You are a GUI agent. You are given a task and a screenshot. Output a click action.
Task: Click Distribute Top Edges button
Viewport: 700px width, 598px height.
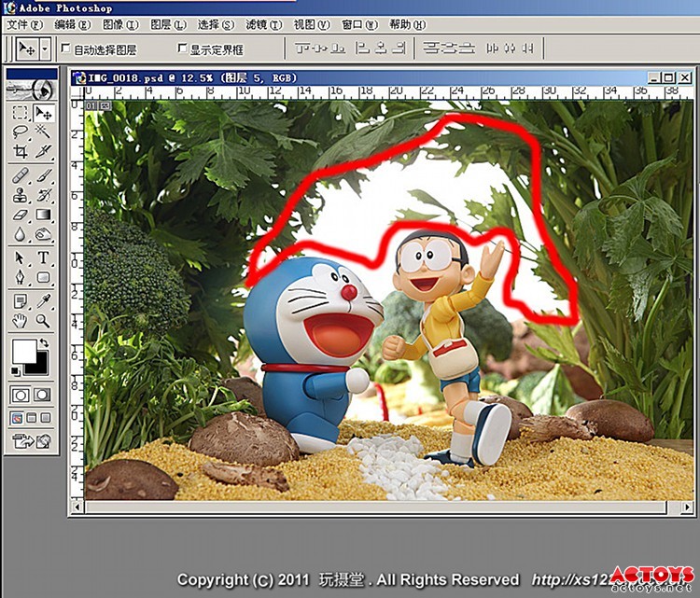click(x=430, y=48)
